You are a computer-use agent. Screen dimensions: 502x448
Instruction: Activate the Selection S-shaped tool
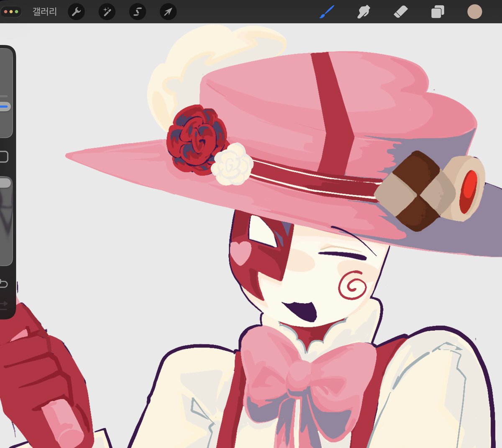[x=137, y=12]
